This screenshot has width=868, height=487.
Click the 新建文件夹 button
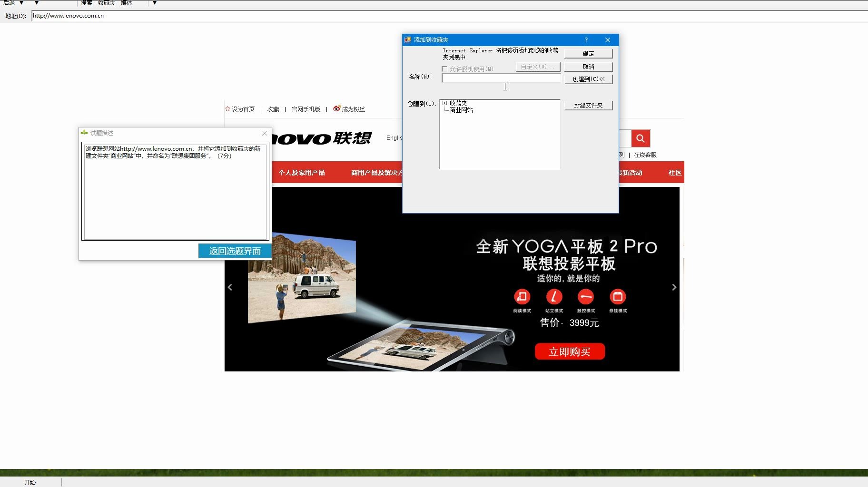click(x=588, y=105)
